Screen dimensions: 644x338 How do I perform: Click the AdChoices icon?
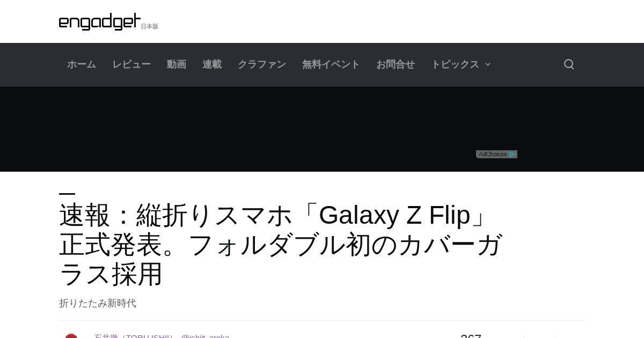(x=496, y=154)
